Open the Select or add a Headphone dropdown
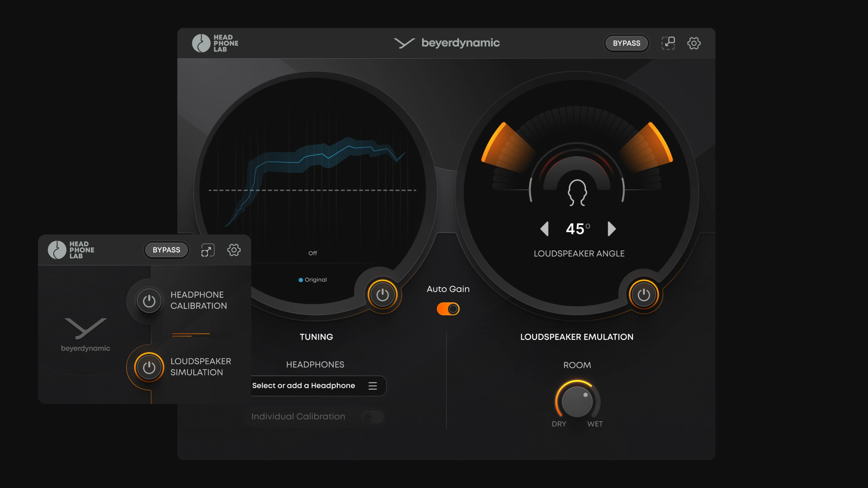The width and height of the screenshot is (868, 488). pos(318,386)
